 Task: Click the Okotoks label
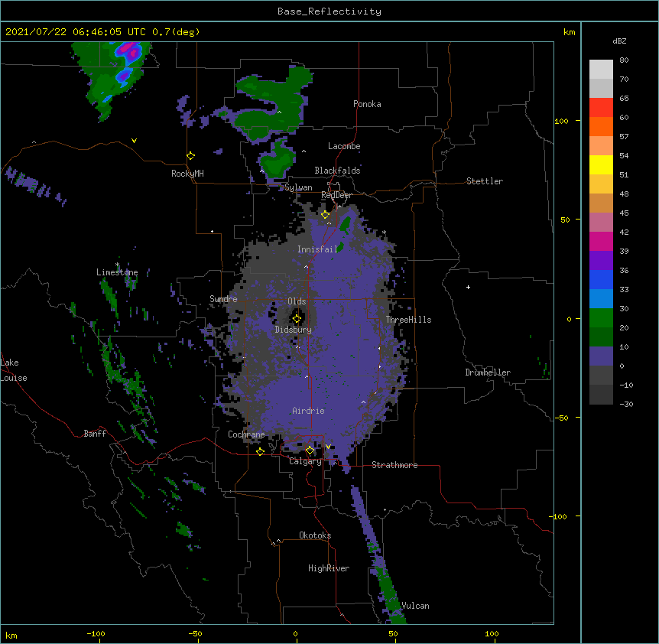point(315,535)
